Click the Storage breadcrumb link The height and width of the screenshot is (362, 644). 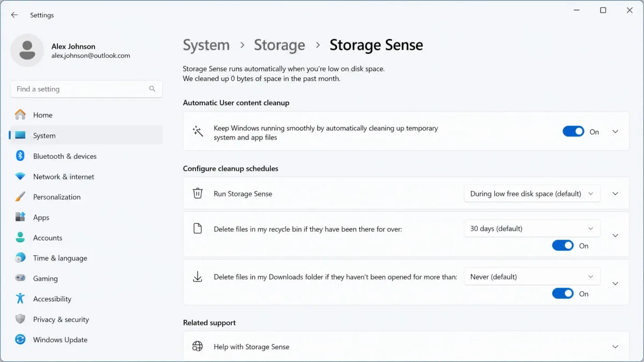(279, 45)
